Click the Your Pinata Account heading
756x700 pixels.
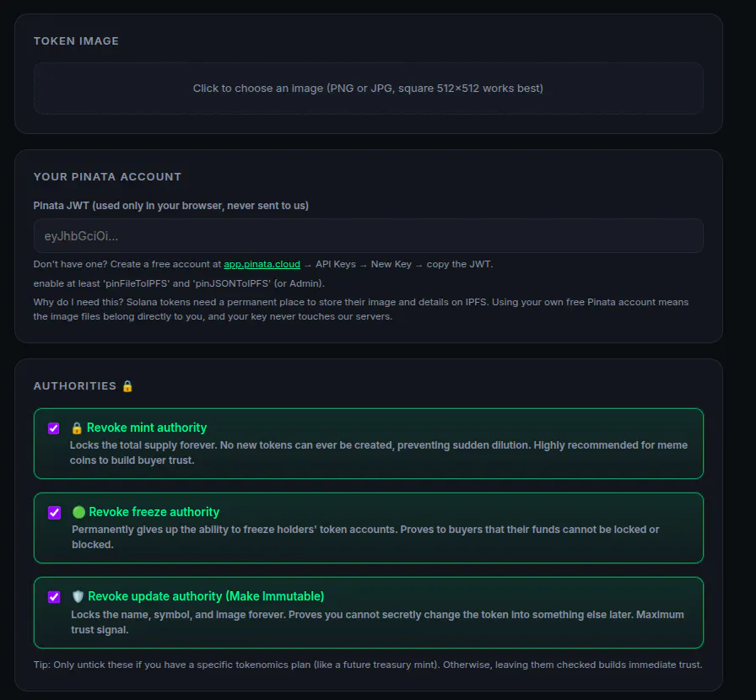(107, 177)
